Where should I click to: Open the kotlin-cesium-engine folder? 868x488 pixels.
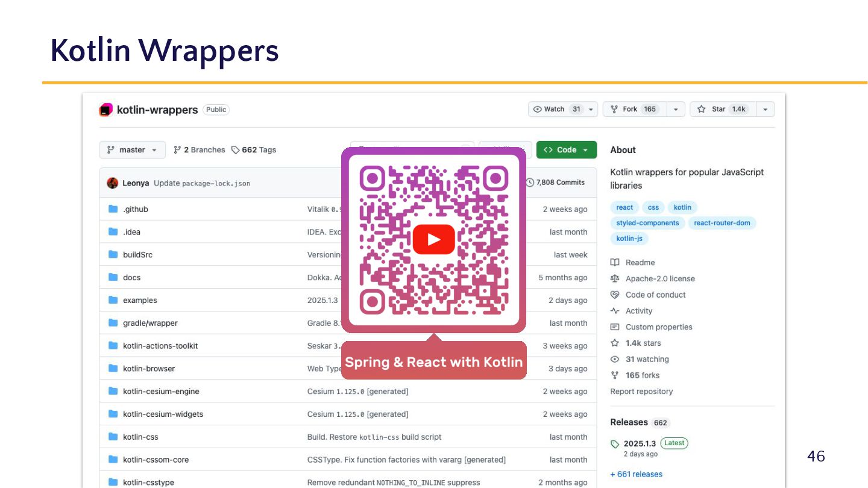pyautogui.click(x=161, y=392)
